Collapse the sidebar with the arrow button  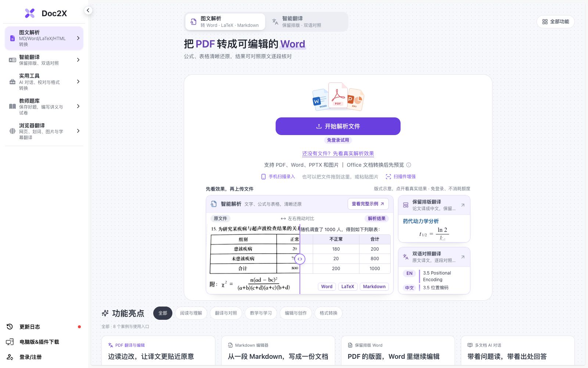pos(88,10)
